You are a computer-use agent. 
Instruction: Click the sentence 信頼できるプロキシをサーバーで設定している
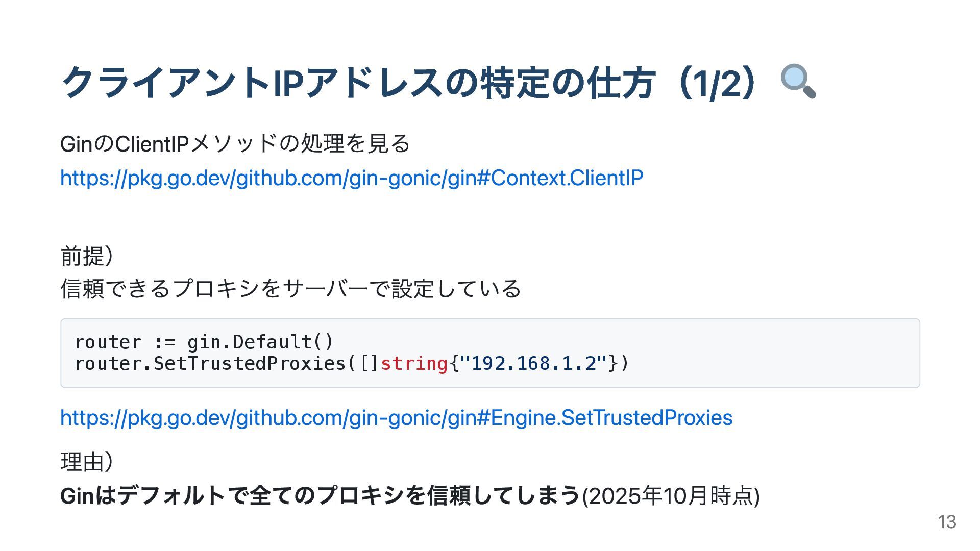coord(290,289)
